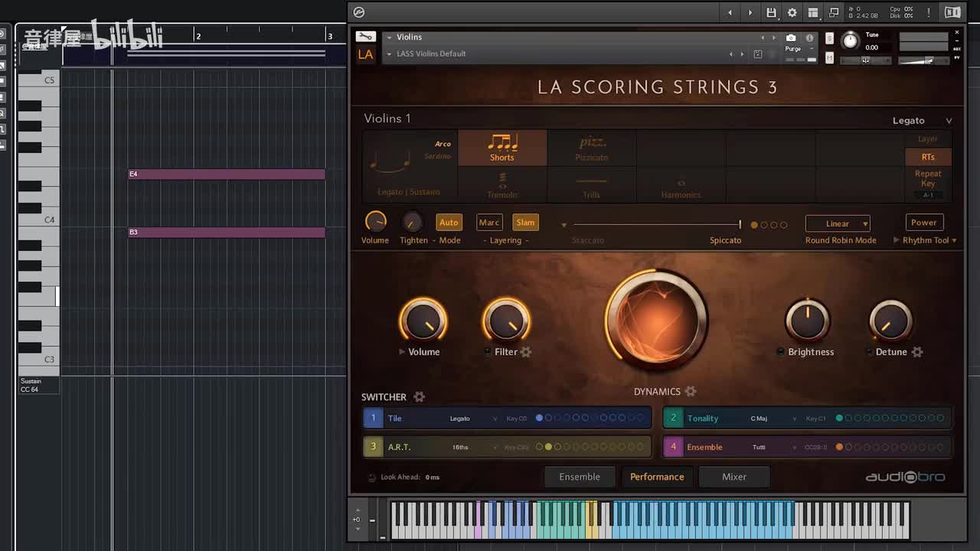Select the Tile switcher slot 1
Screen dimensions: 980x551
coord(373,418)
